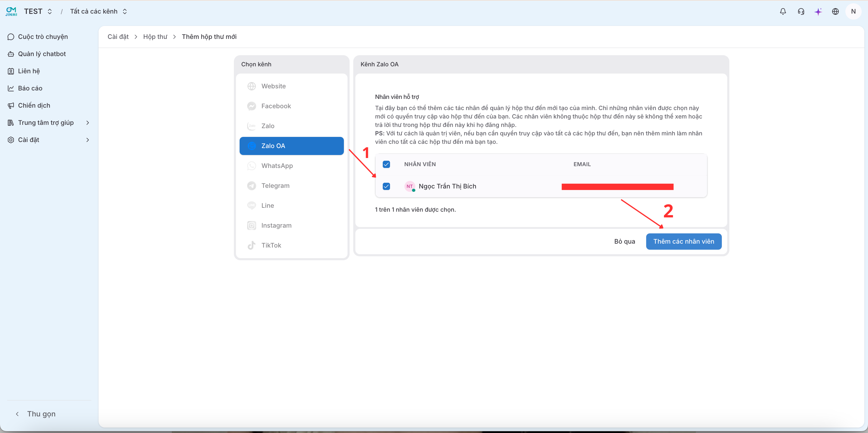Click the Website globe channel icon
Screen dimensions: 868x433
pos(251,86)
